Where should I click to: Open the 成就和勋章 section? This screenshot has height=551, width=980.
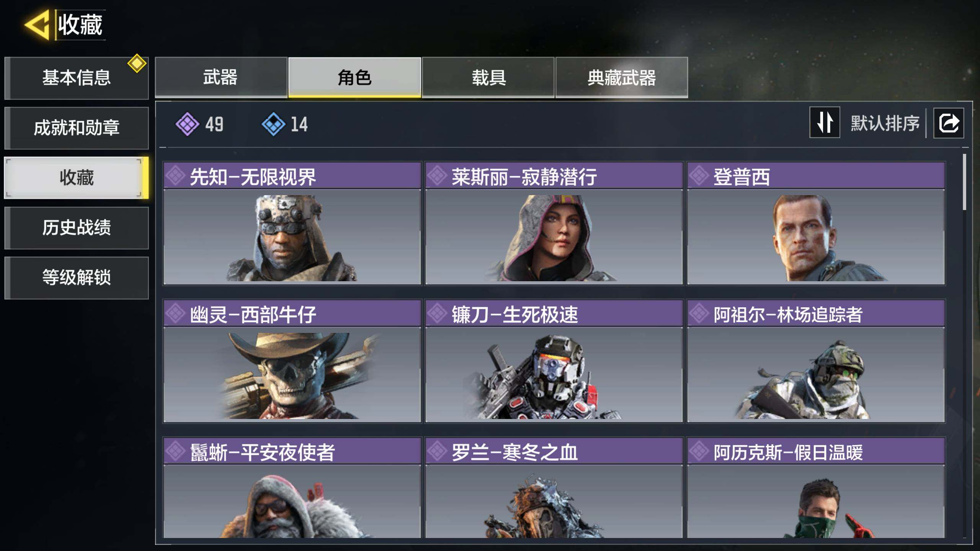(77, 128)
